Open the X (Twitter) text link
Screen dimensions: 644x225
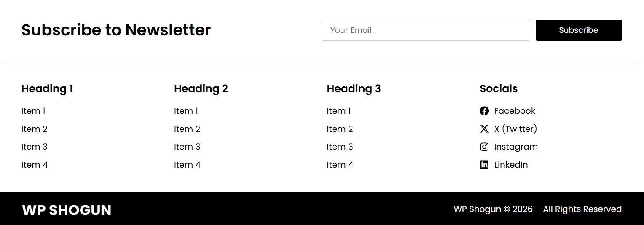(515, 129)
